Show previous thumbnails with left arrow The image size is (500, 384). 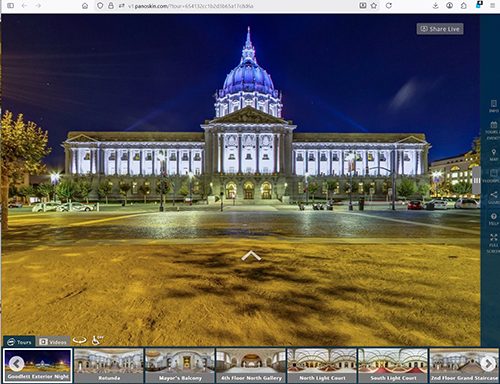[x=16, y=364]
